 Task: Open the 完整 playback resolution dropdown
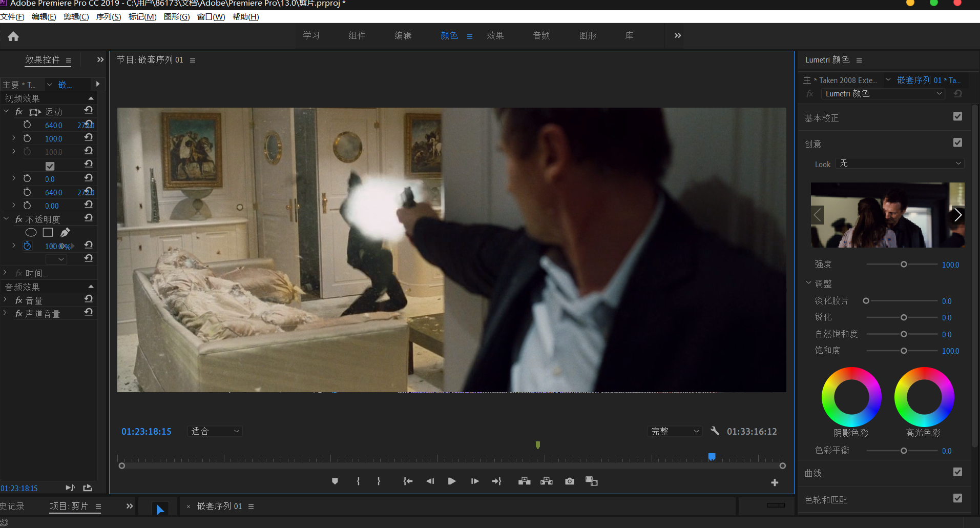(675, 431)
